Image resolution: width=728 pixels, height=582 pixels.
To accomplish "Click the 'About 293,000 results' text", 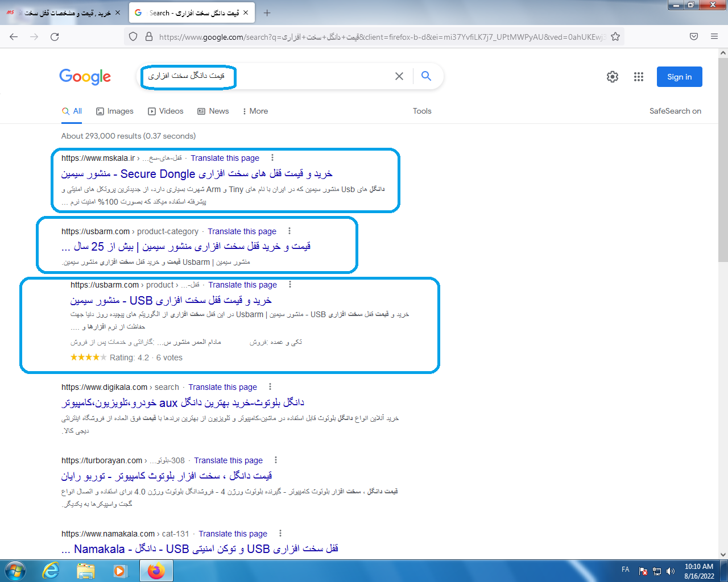I will tap(129, 136).
